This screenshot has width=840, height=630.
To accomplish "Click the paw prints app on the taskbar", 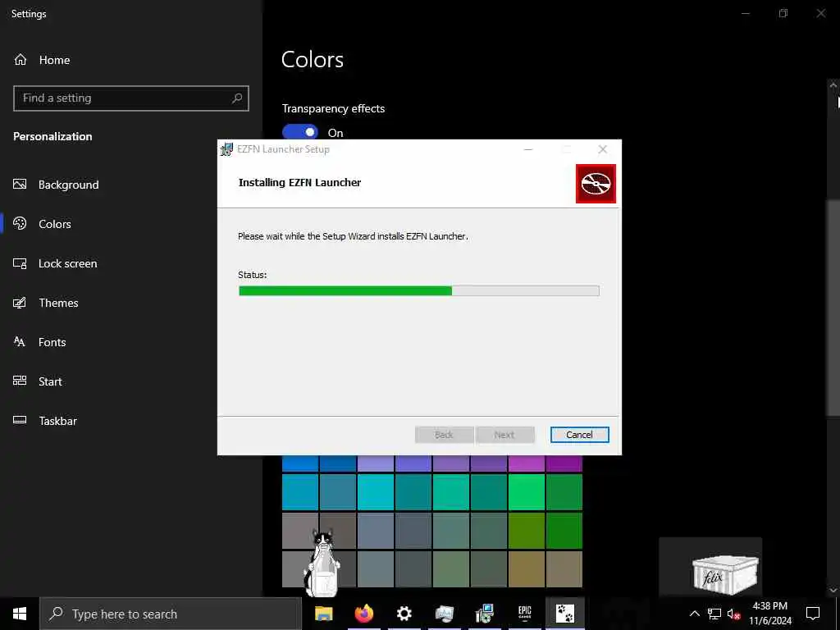I will (x=564, y=614).
